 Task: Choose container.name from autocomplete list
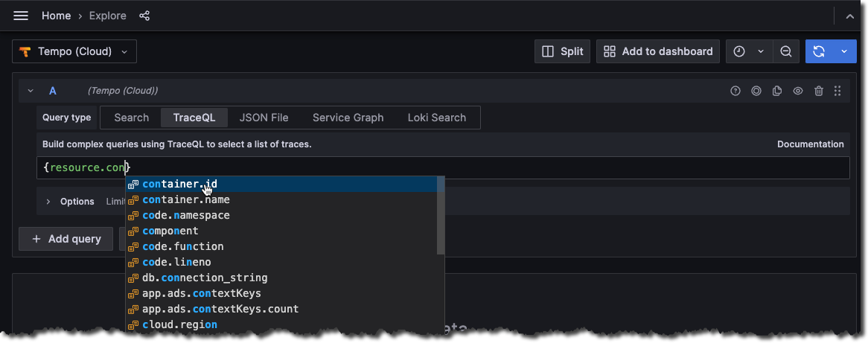[x=186, y=199]
